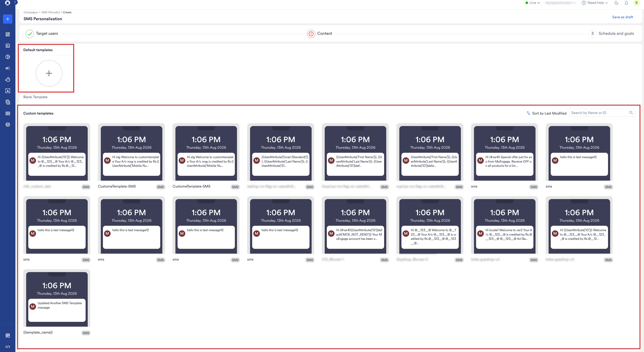Select the Content step
Viewport: 644px width, 352px height.
319,33
